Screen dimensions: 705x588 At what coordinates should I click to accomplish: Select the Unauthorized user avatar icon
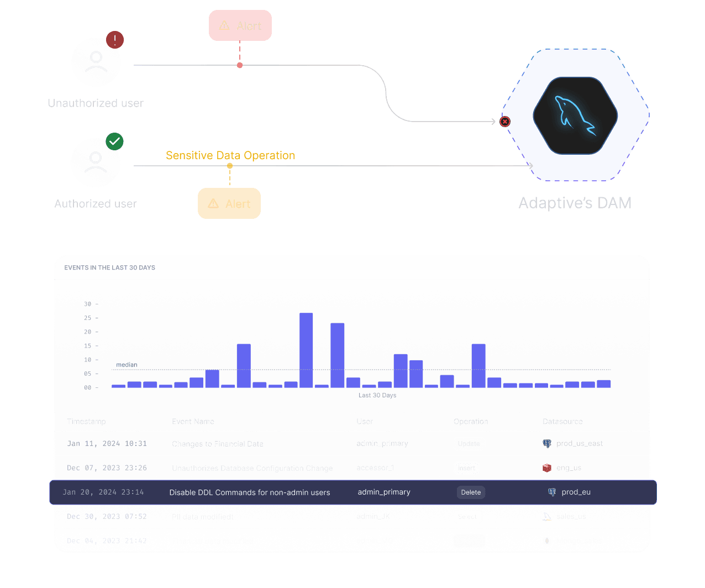[96, 62]
